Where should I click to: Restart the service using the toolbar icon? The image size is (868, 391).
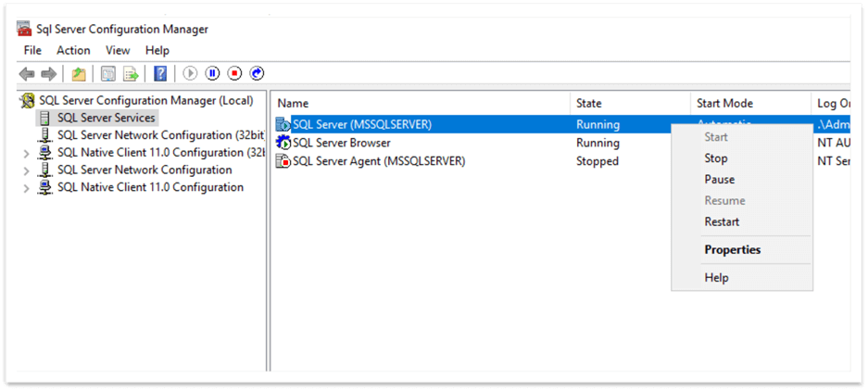257,74
